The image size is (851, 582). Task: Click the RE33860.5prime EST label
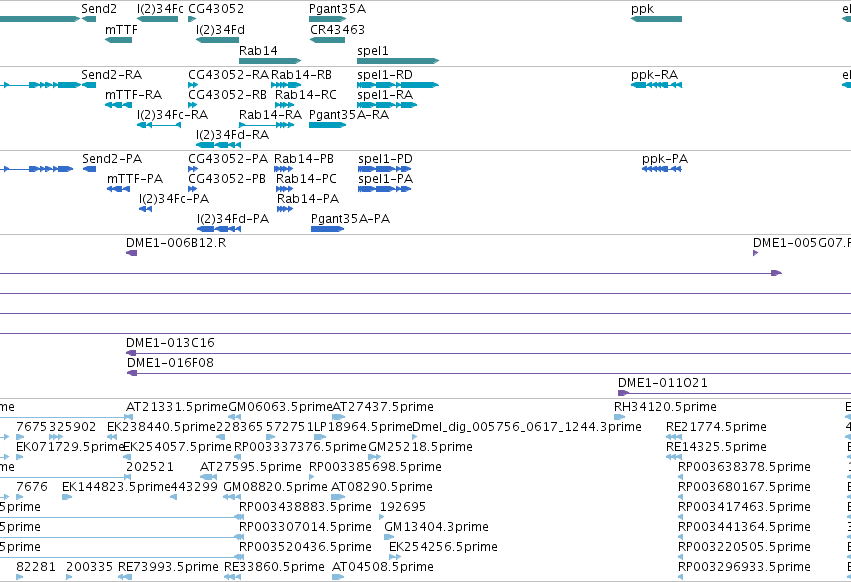coord(274,567)
